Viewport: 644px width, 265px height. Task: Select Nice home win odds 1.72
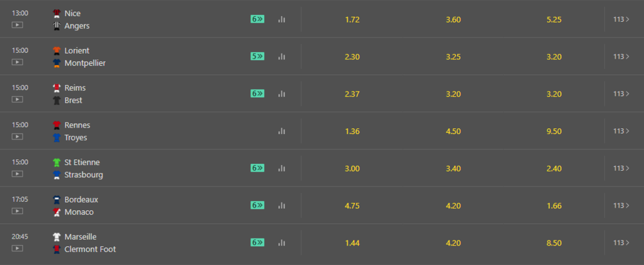(x=352, y=19)
